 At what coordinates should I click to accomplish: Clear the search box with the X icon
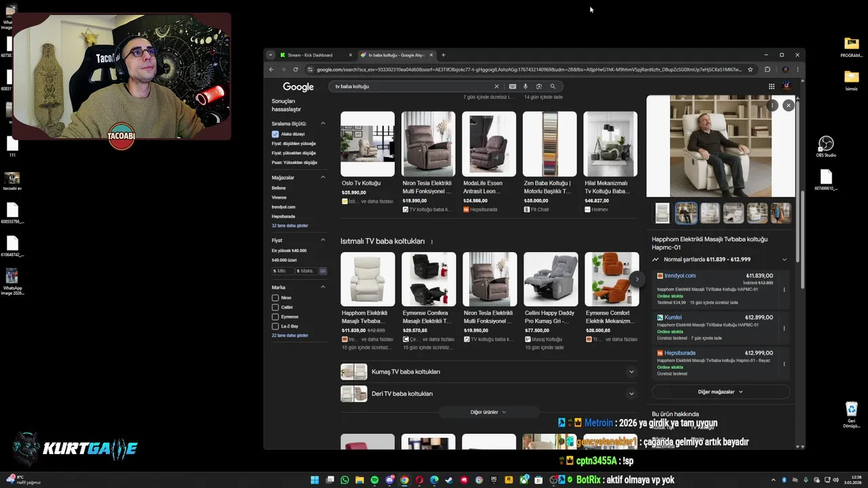[496, 87]
